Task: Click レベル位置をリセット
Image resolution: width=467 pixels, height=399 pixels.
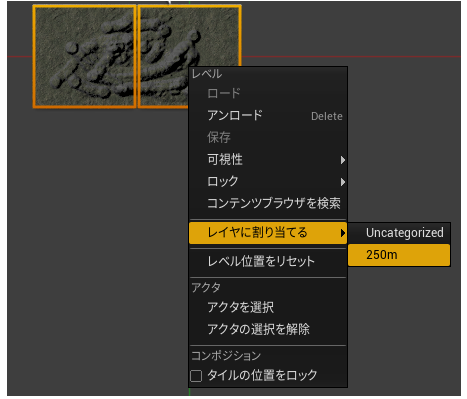Action: [268, 261]
